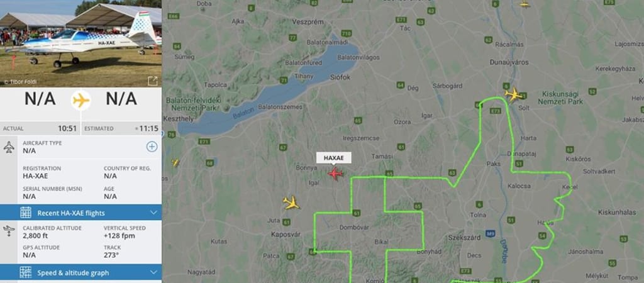Open aircraft photo in external link
Screen dimensions: 644x283
click(152, 81)
